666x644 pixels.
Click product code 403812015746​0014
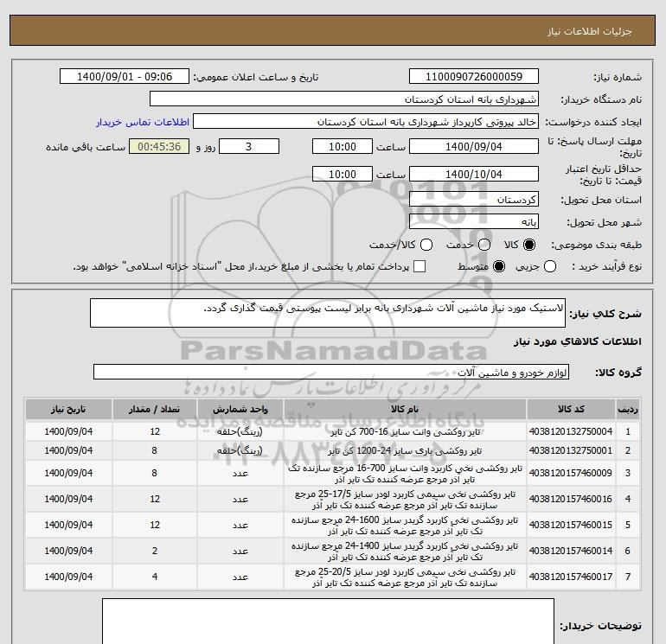[571, 551]
